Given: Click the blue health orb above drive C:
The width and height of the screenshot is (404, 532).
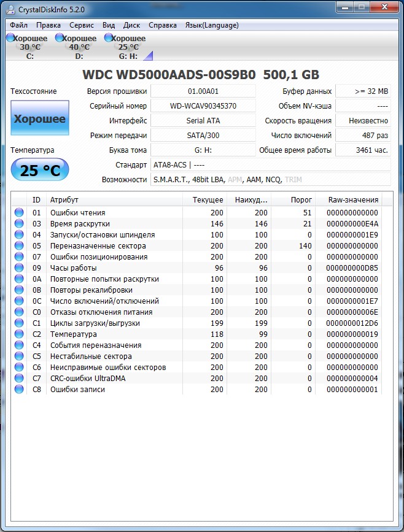Looking at the screenshot, I should pos(10,37).
